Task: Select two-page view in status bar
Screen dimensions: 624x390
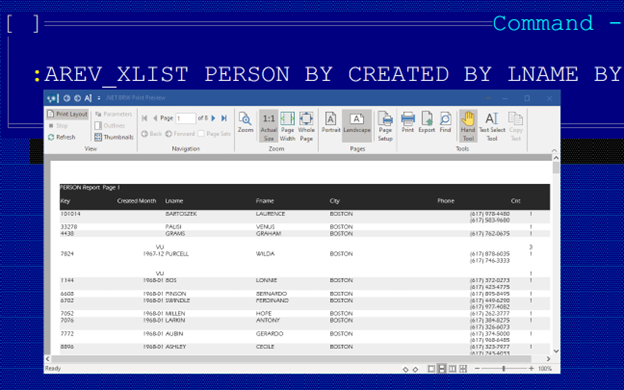Action: coord(452,369)
